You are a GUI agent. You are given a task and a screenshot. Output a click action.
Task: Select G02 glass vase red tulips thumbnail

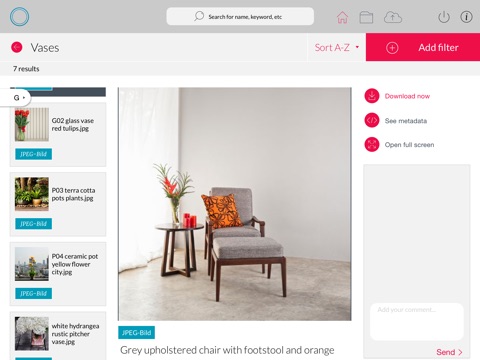(32, 124)
